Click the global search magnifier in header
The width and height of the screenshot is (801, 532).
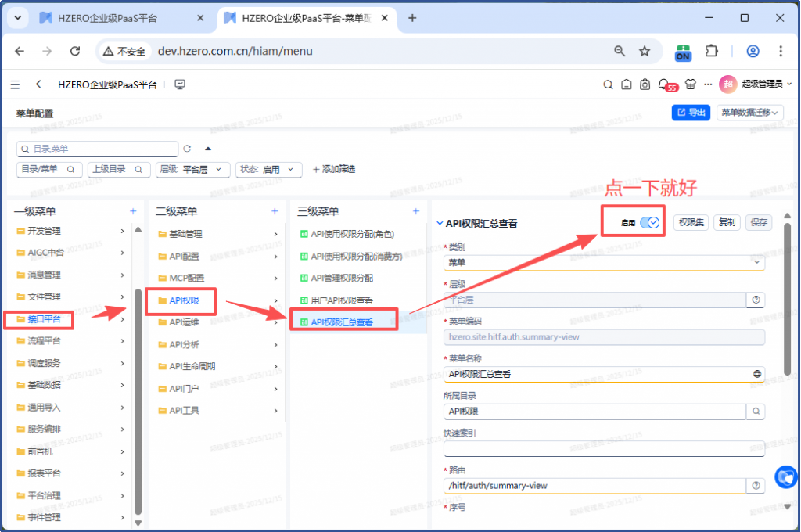608,84
